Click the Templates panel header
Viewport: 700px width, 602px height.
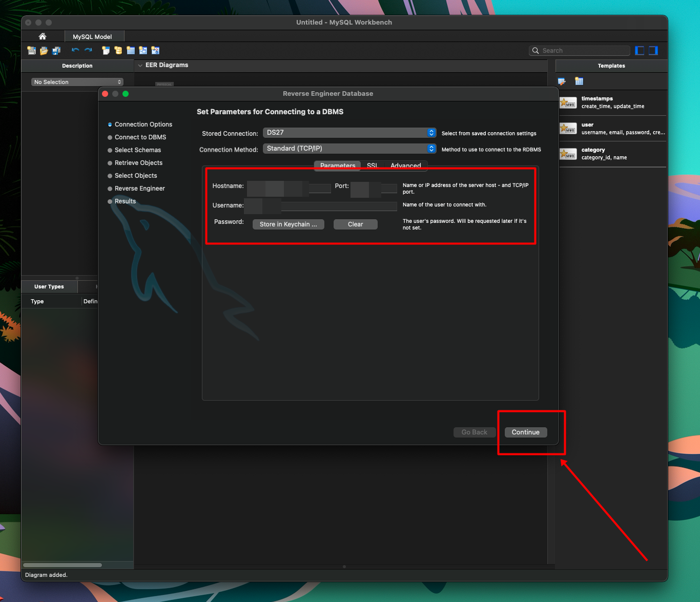[611, 66]
